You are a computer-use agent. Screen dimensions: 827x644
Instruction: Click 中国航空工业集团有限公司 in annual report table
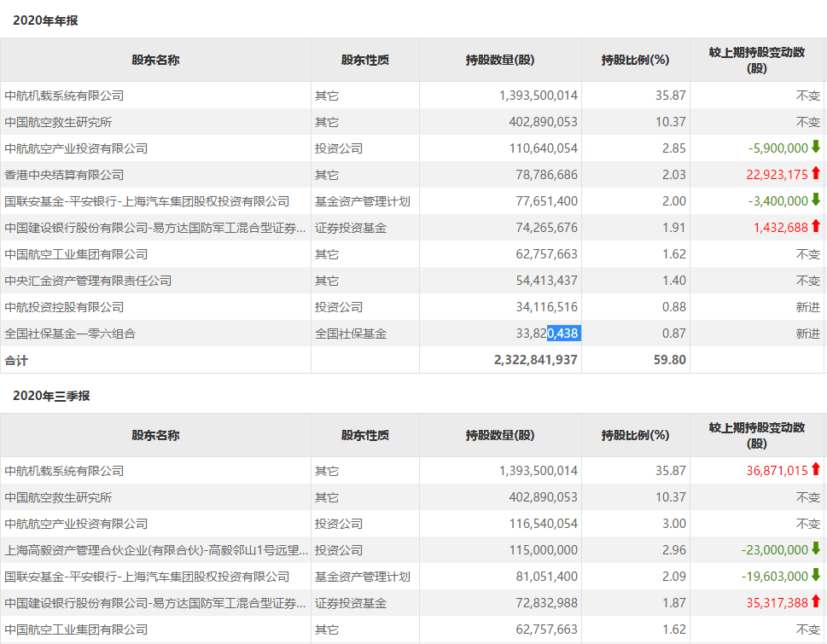click(76, 254)
